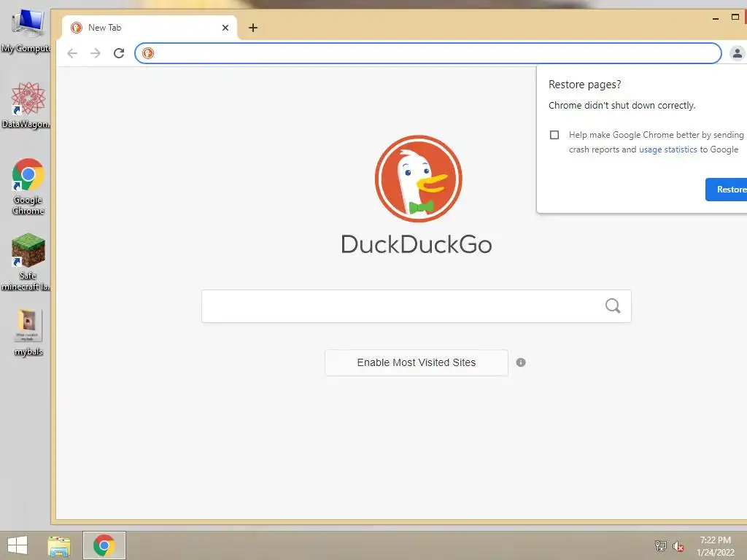747x560 pixels.
Task: Select DataWagon desktop shortcut
Action: (x=27, y=105)
